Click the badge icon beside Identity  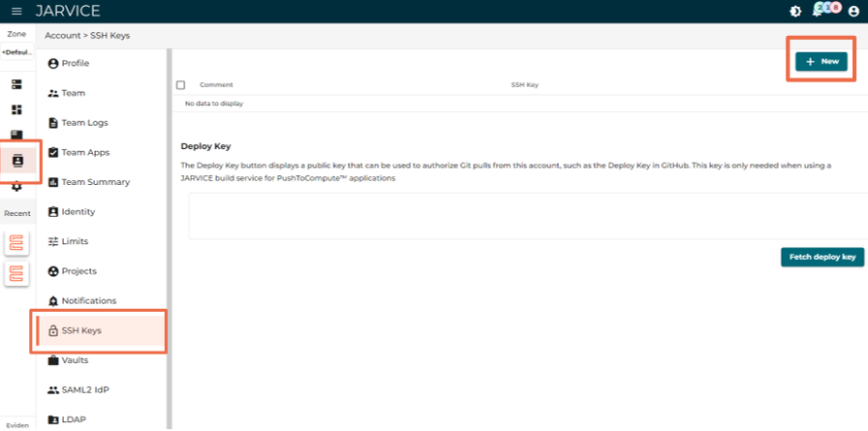tap(53, 212)
